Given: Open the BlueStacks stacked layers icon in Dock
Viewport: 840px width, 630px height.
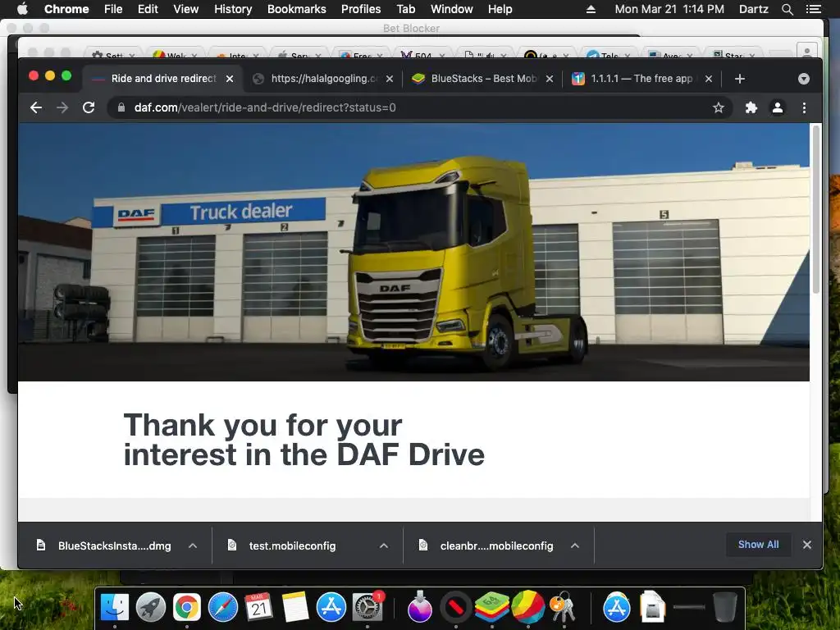Looking at the screenshot, I should 492,608.
